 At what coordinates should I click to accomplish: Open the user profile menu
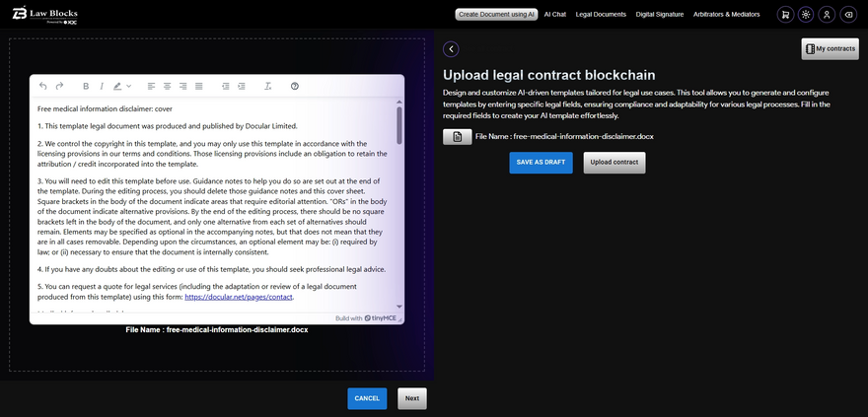[x=827, y=15]
